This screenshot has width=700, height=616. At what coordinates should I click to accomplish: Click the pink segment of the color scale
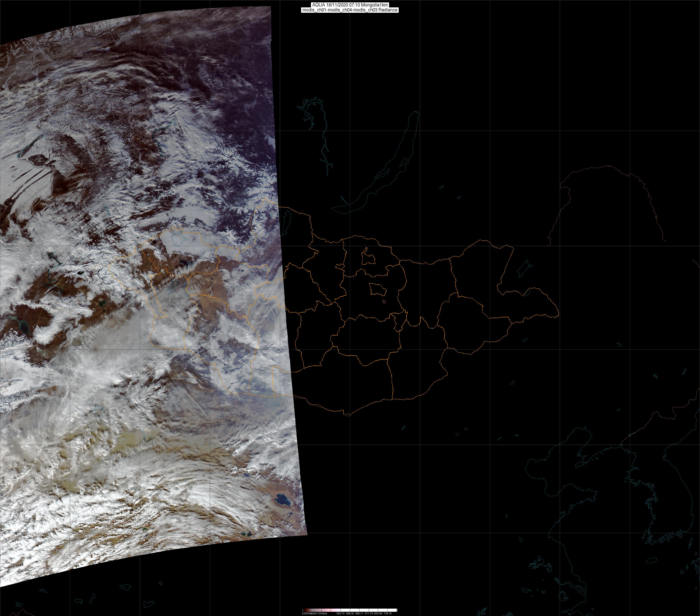[x=327, y=610]
